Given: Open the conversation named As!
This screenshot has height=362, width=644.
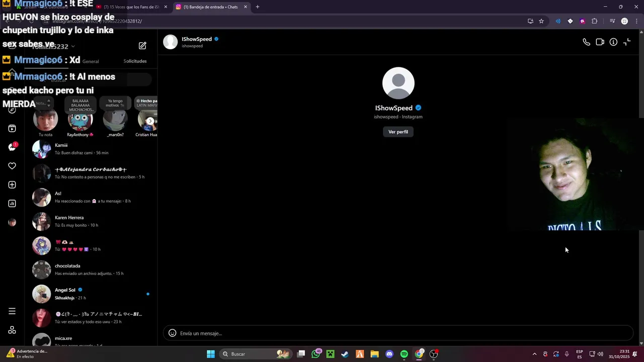Looking at the screenshot, I should coord(91,197).
